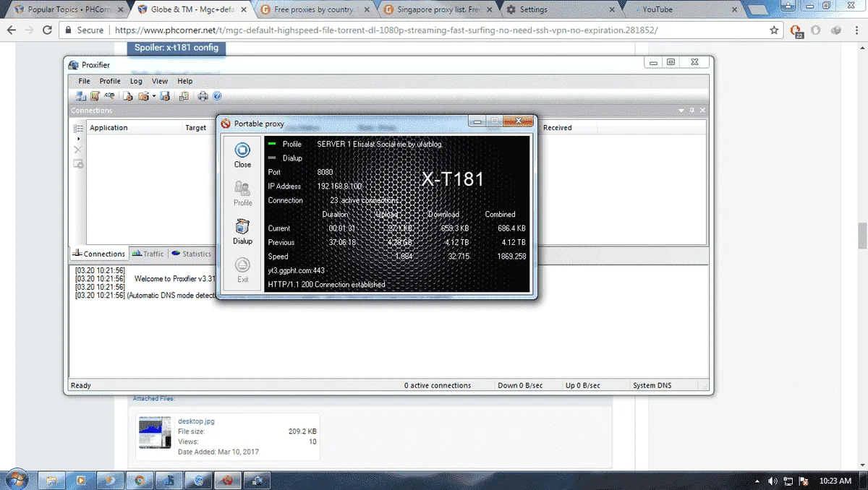Open the desktop.jpg attachment thumbnail
The height and width of the screenshot is (490, 868).
(155, 433)
